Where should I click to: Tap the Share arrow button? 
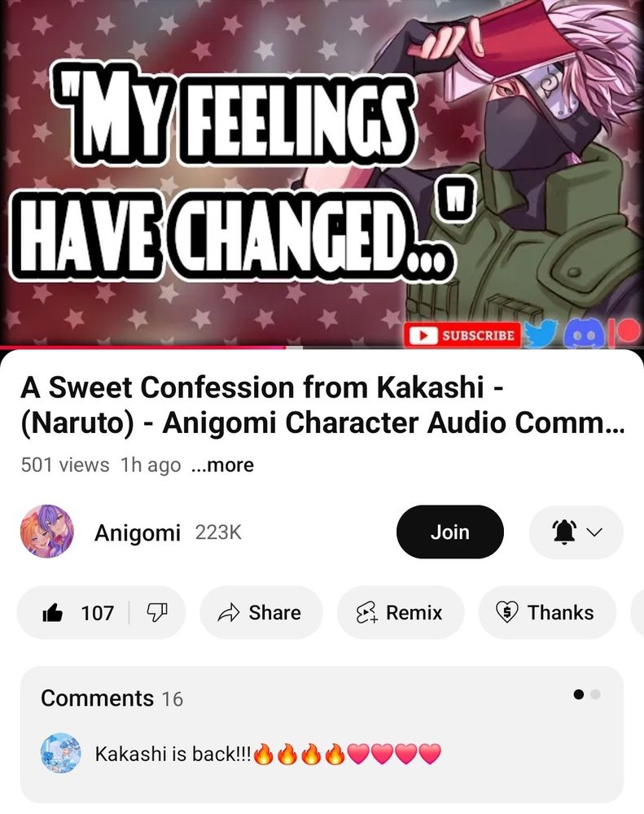[x=261, y=613]
